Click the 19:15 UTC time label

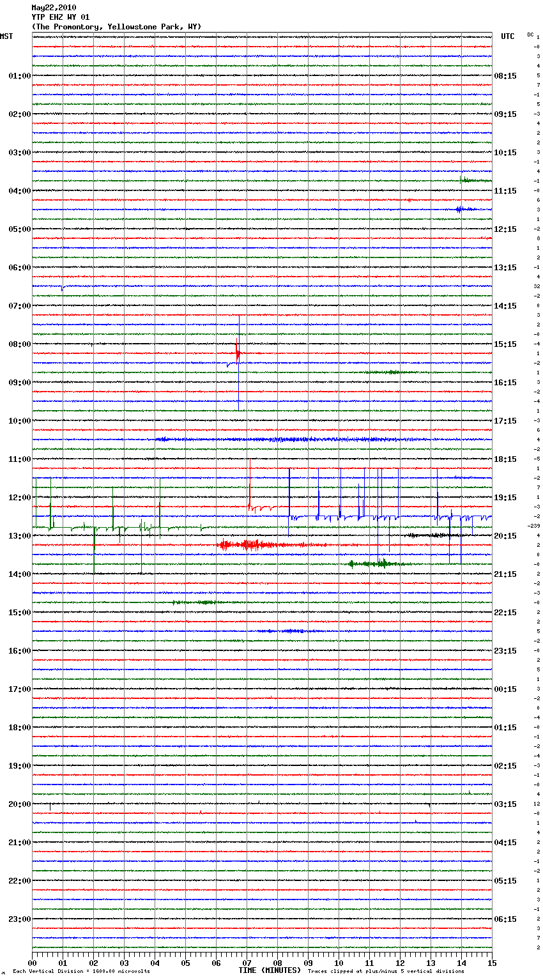(505, 498)
